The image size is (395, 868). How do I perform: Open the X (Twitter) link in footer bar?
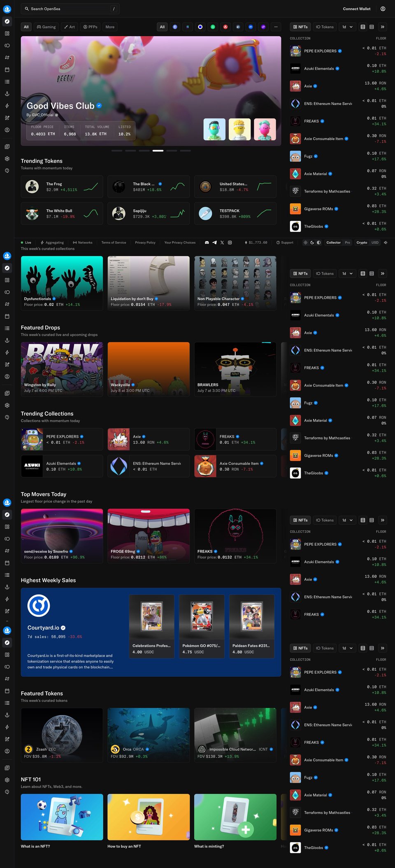pos(222,243)
